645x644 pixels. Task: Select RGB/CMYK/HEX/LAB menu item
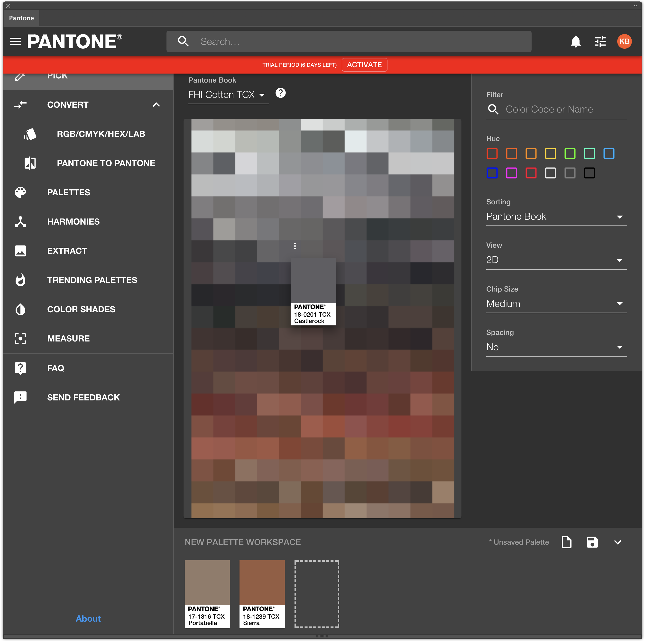[88, 134]
